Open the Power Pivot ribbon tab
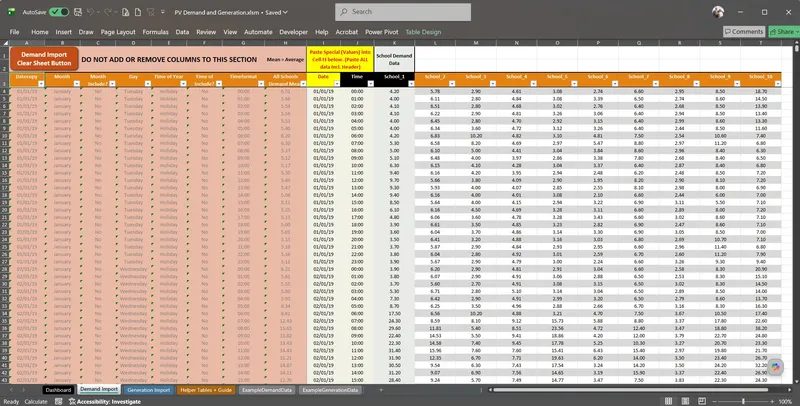The height and width of the screenshot is (406, 800). coord(381,32)
